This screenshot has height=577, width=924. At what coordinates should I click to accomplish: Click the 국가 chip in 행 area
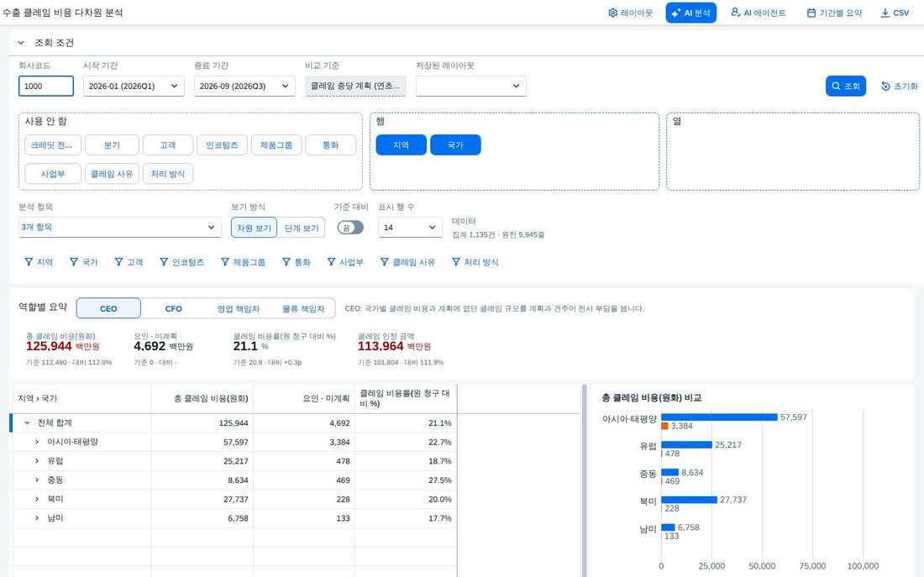click(455, 145)
